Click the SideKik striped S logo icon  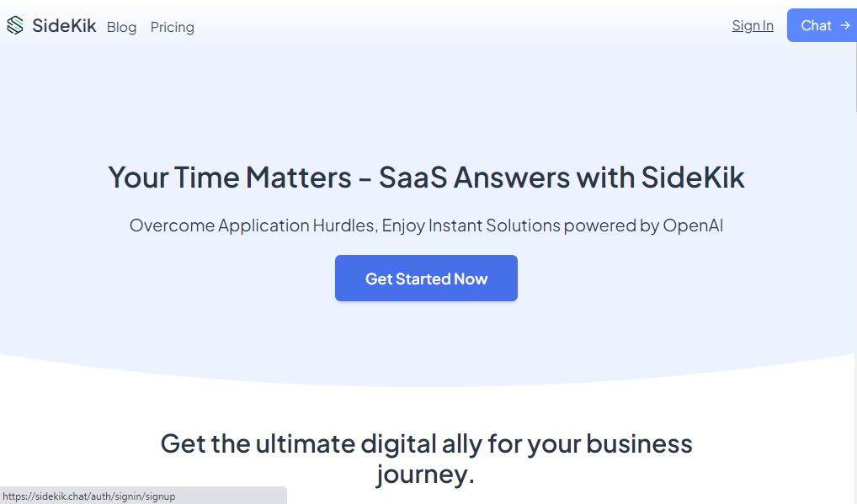[15, 26]
